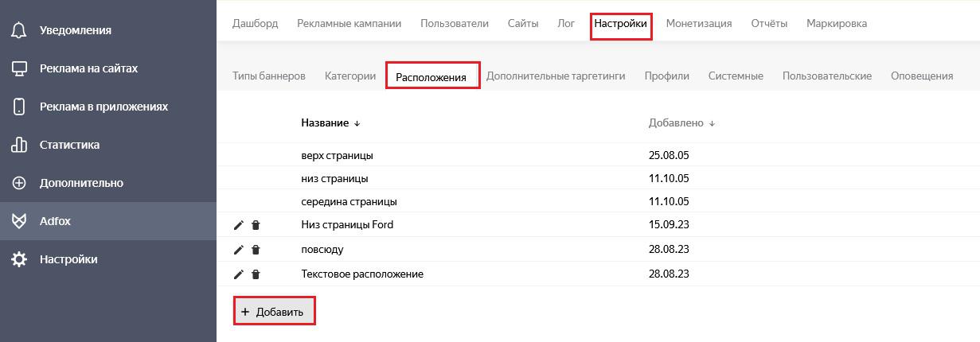The image size is (980, 342).
Task: Delete the Текстовое расположение row
Action: [x=256, y=274]
